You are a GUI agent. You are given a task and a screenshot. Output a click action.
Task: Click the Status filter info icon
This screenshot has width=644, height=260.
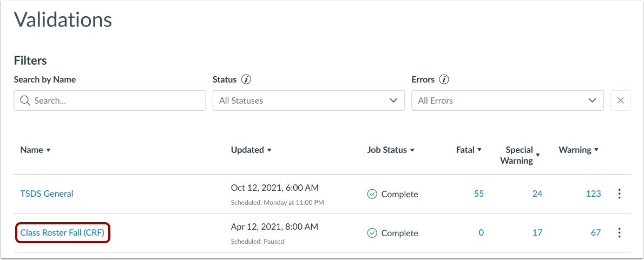[246, 79]
